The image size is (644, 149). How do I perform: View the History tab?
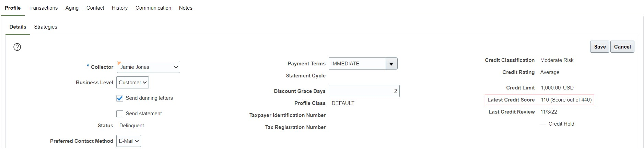coord(120,8)
